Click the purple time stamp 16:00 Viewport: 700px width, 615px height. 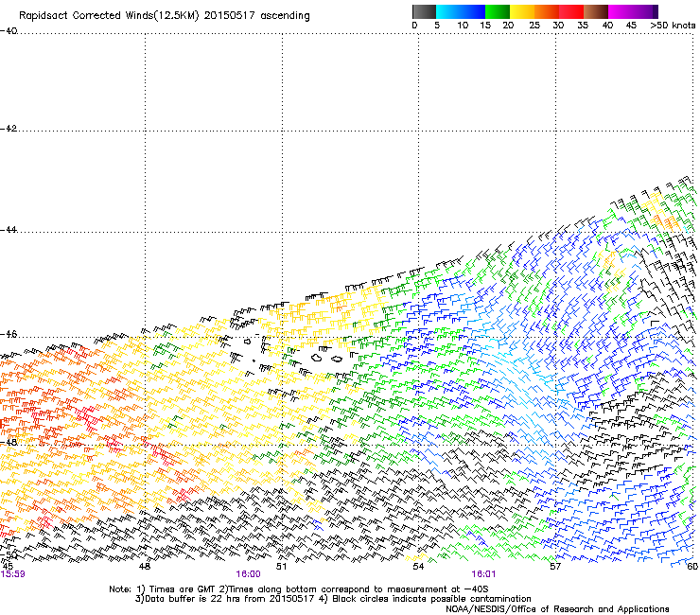pos(248,574)
